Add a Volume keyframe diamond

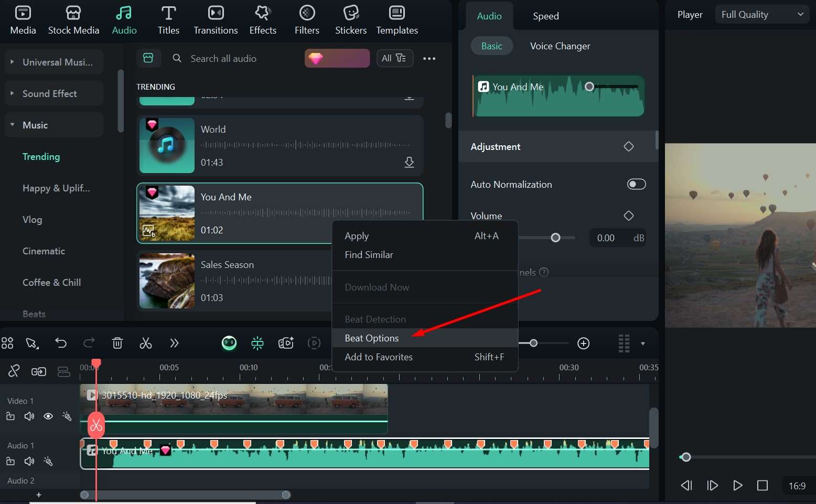pyautogui.click(x=628, y=216)
